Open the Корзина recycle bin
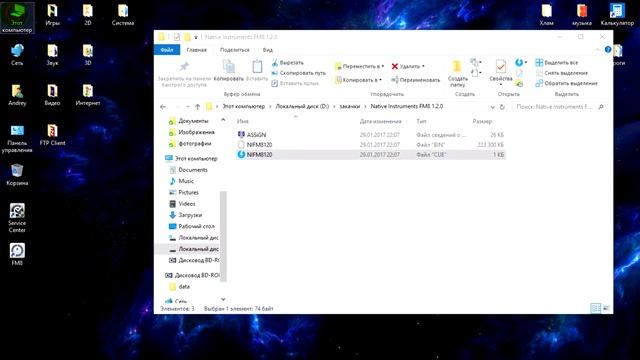 pos(17,175)
